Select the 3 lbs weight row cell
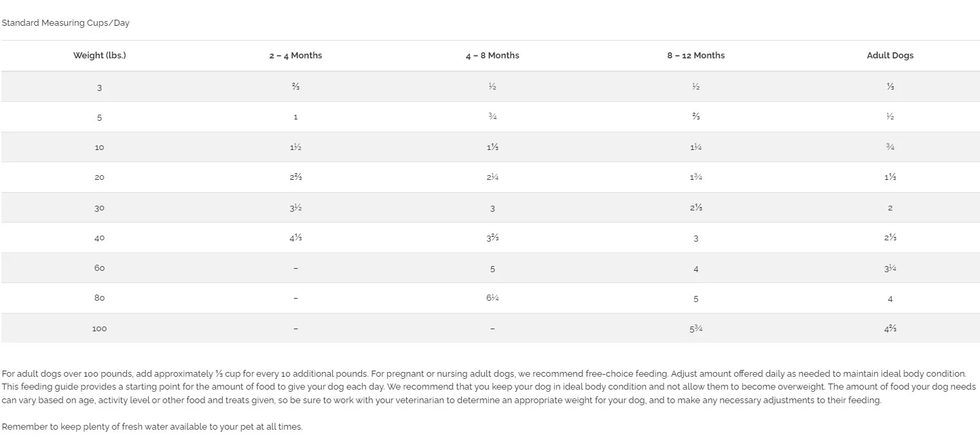Image resolution: width=980 pixels, height=448 pixels. [x=99, y=87]
